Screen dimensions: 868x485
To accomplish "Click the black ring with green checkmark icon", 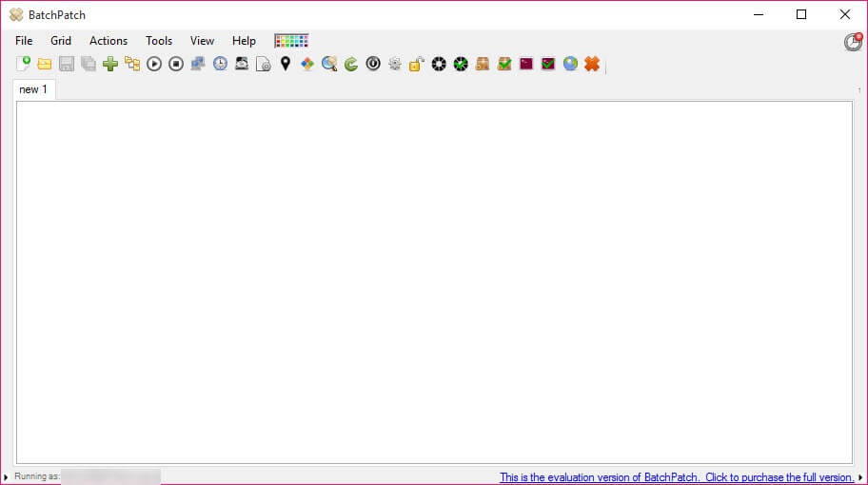I will (461, 64).
